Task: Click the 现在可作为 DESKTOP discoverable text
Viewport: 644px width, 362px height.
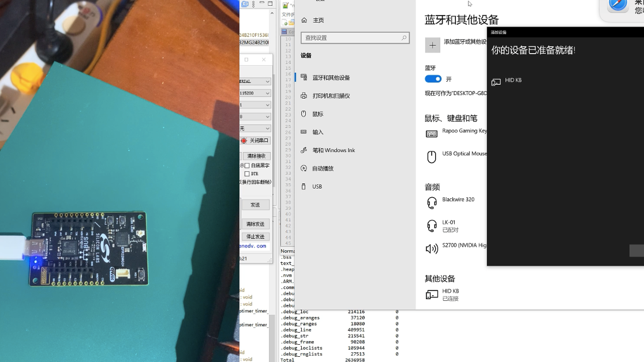Action: pyautogui.click(x=456, y=93)
